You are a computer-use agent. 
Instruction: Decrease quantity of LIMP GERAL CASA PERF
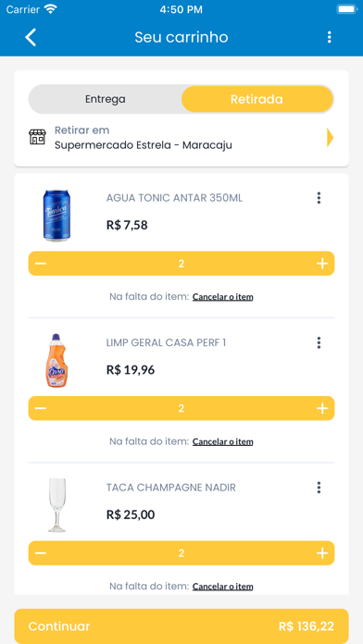[x=41, y=408]
